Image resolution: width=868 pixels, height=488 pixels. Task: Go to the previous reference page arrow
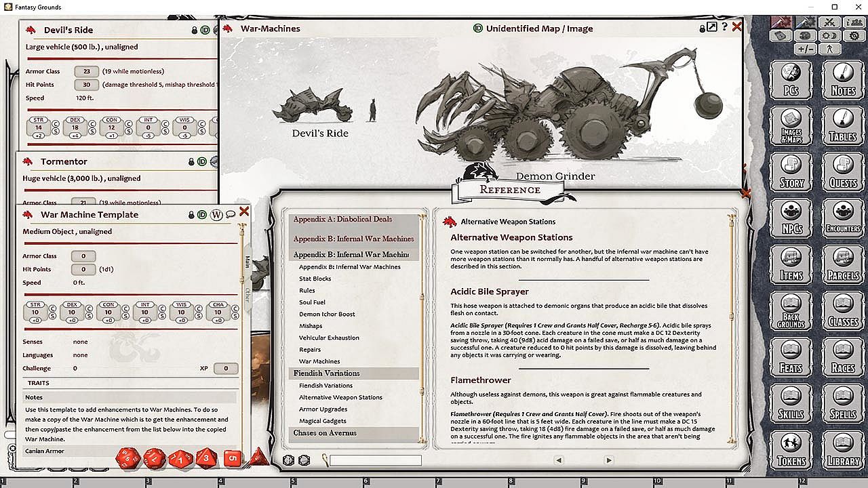click(x=559, y=460)
